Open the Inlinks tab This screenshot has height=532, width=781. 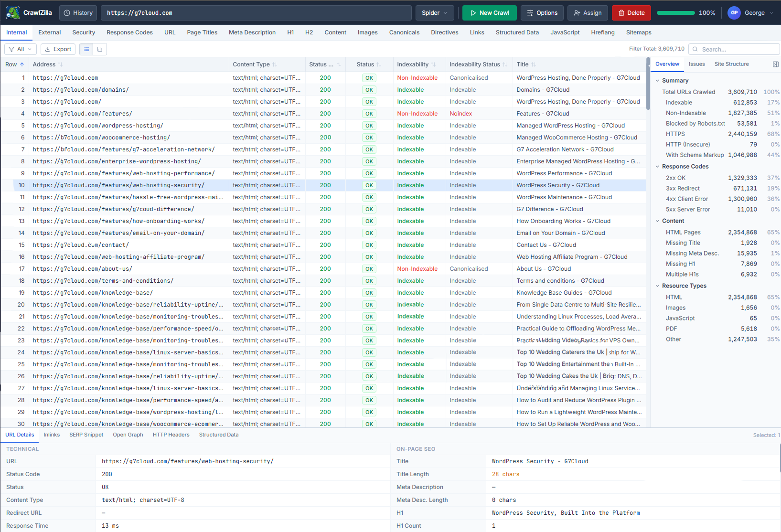[52, 435]
